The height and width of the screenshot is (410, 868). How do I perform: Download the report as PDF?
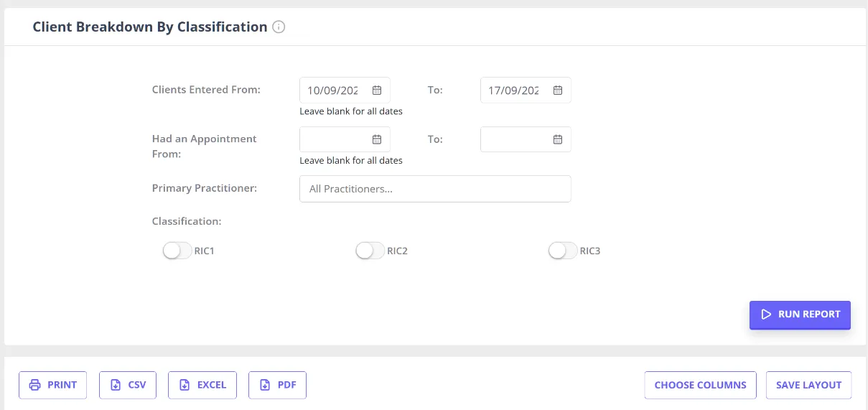tap(277, 385)
